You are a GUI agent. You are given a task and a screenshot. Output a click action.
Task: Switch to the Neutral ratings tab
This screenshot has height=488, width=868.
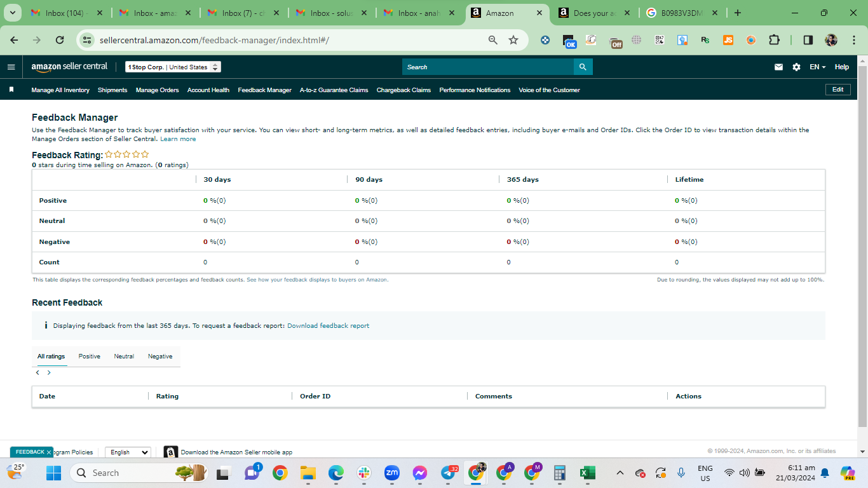tap(124, 356)
